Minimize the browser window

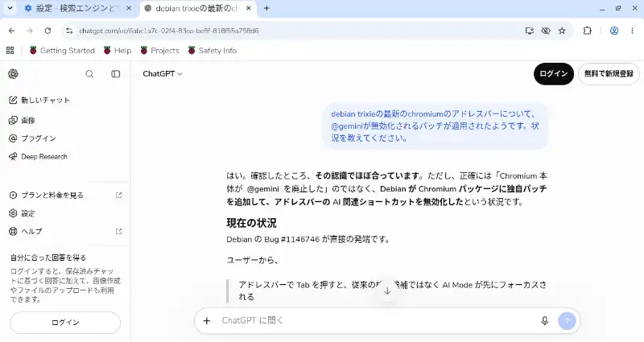(x=602, y=8)
